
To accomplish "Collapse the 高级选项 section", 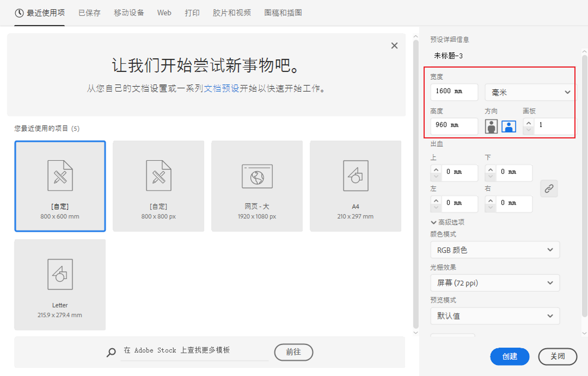I will pos(447,222).
